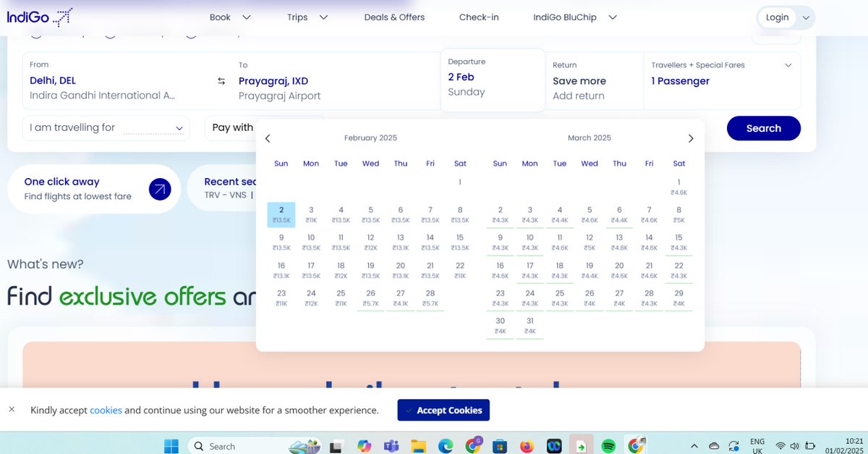Image resolution: width=868 pixels, height=454 pixels.
Task: Click the IndiGo logo
Action: coord(39,17)
